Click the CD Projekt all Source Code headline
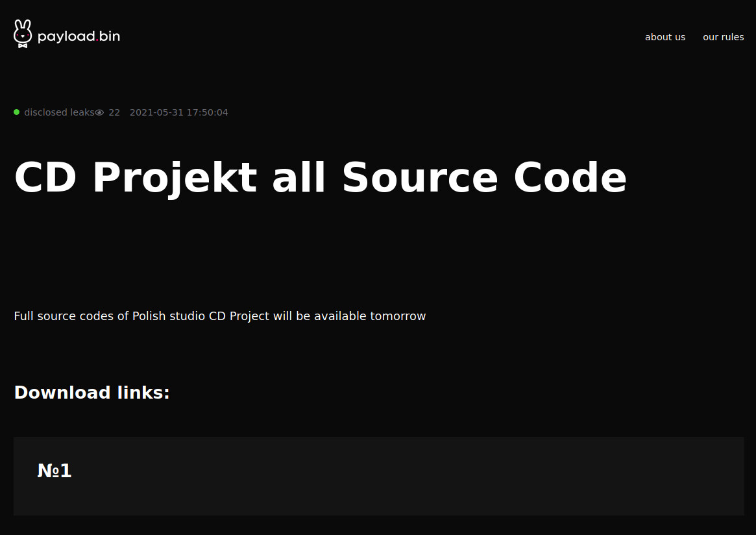 (x=321, y=177)
